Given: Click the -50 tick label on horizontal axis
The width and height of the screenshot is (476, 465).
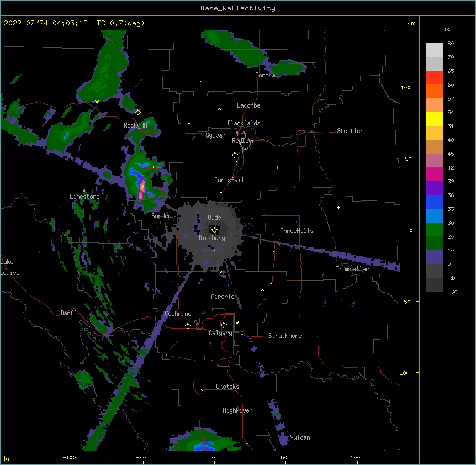Looking at the screenshot, I should pos(141,457).
